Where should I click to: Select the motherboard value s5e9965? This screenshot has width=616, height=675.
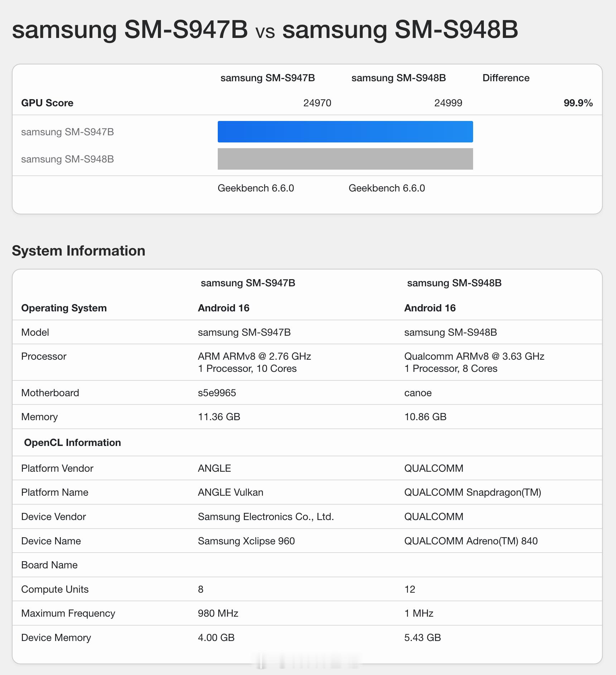click(x=217, y=393)
